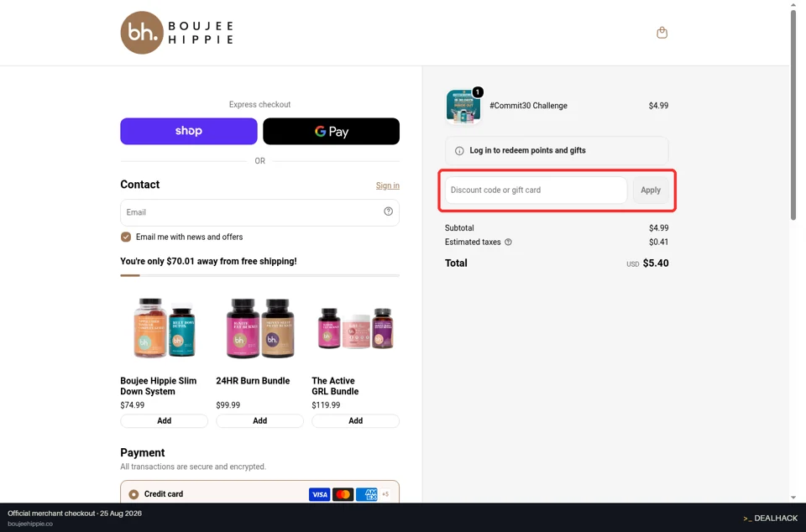Open the shopping bag cart icon
Image resolution: width=806 pixels, height=532 pixels.
[662, 33]
